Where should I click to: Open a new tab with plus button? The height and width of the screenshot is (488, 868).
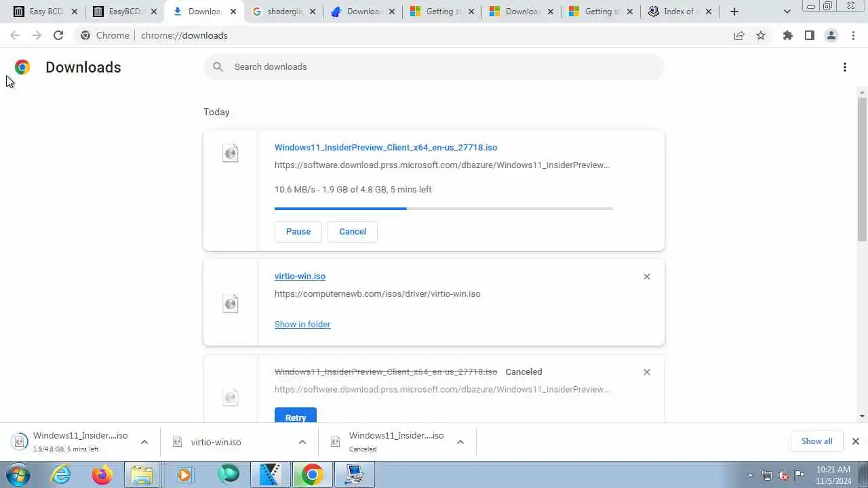click(x=734, y=12)
